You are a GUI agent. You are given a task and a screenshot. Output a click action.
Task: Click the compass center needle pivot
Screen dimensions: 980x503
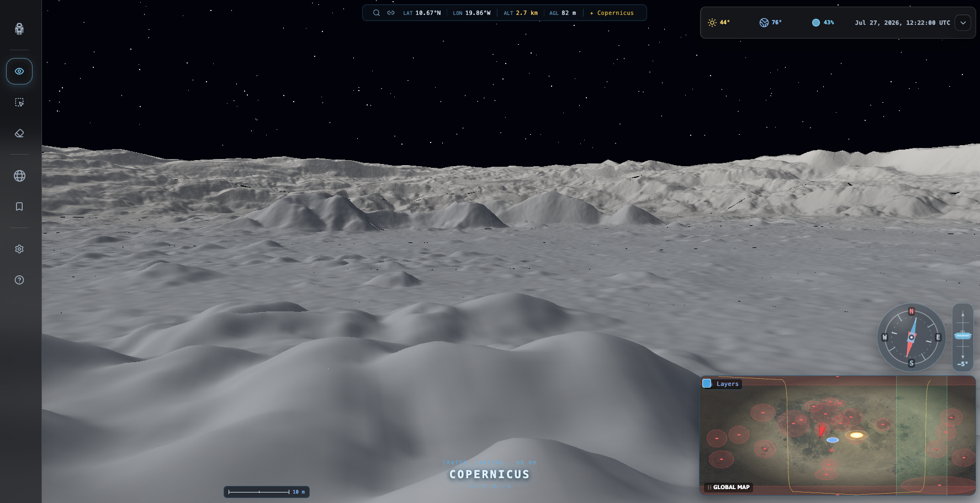click(912, 337)
